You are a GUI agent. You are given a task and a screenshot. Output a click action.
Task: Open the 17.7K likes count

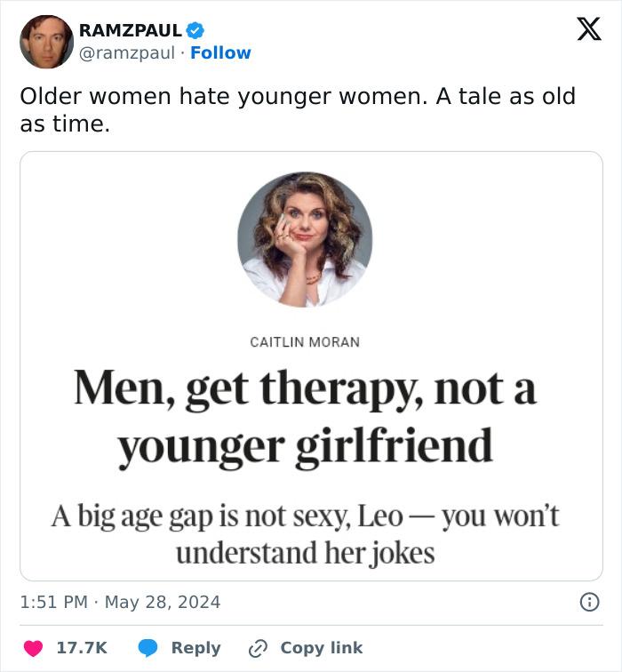(82, 648)
